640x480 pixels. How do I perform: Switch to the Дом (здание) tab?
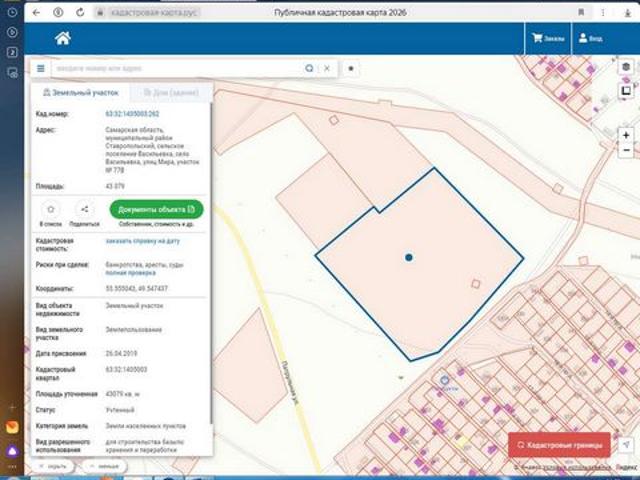coord(171,93)
